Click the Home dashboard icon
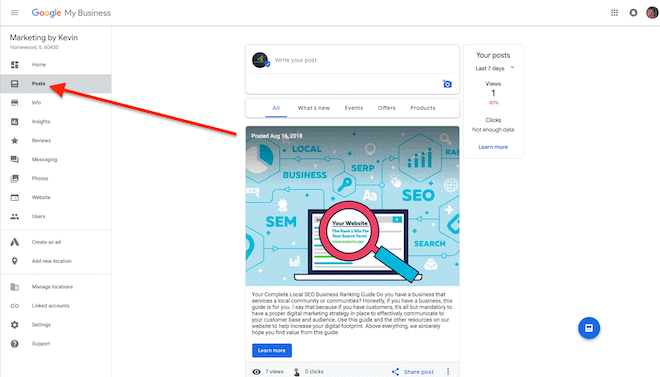The height and width of the screenshot is (377, 660). pos(14,65)
